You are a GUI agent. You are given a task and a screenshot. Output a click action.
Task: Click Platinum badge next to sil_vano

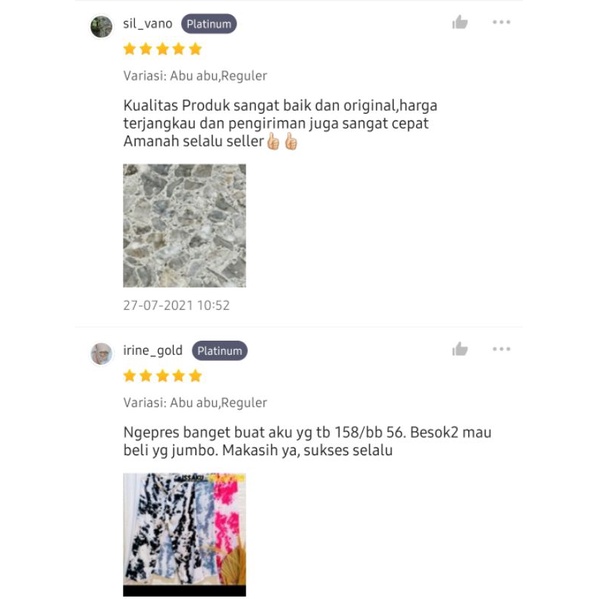pyautogui.click(x=209, y=24)
